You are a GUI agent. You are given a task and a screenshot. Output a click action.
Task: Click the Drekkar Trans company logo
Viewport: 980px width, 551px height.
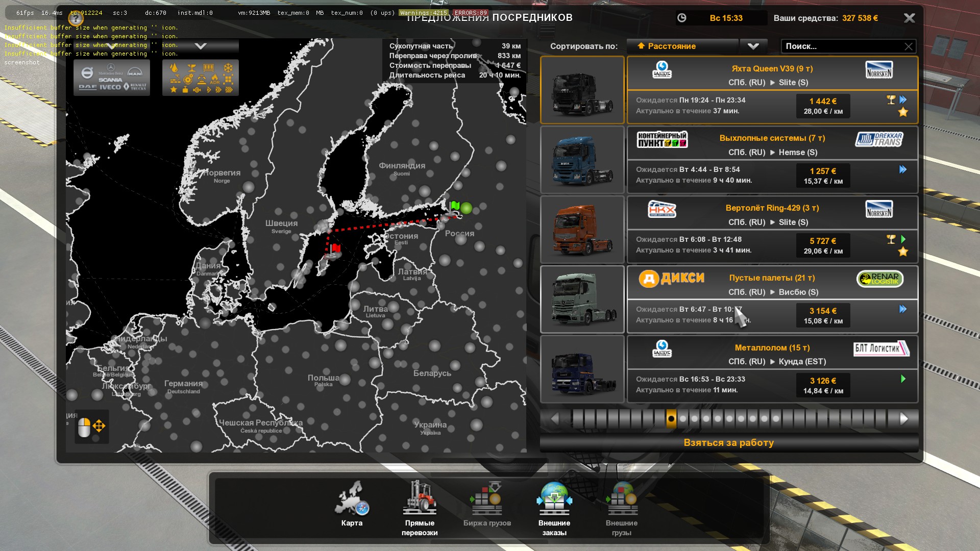pyautogui.click(x=879, y=139)
